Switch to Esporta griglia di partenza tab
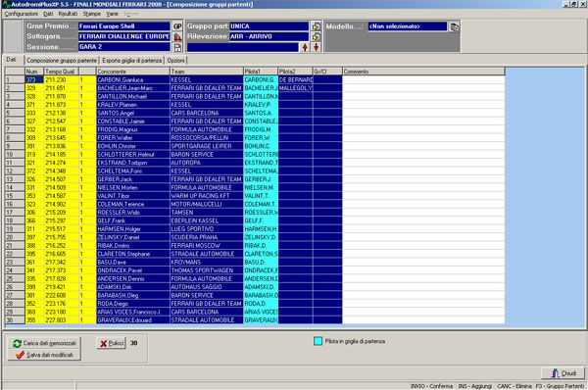 click(x=132, y=61)
